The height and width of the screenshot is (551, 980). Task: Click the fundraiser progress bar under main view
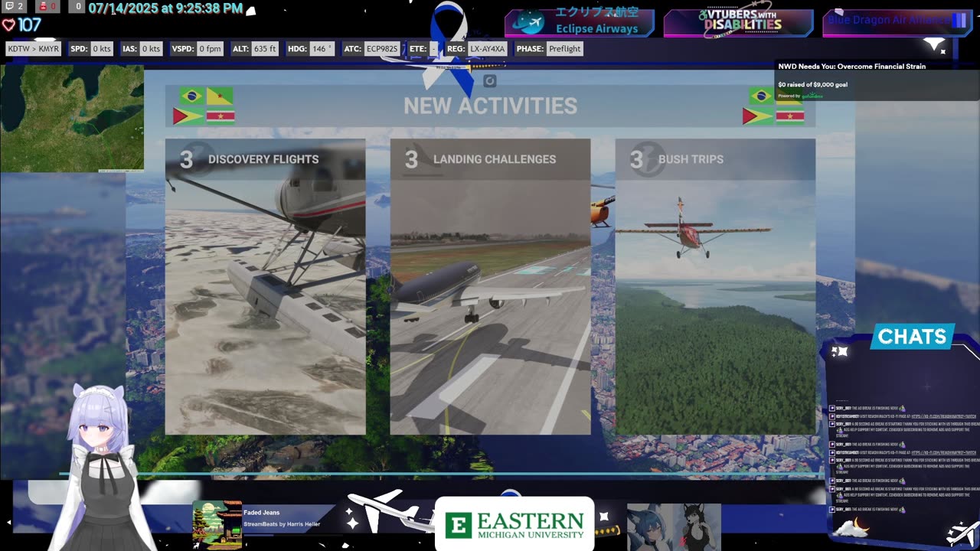coord(444,475)
